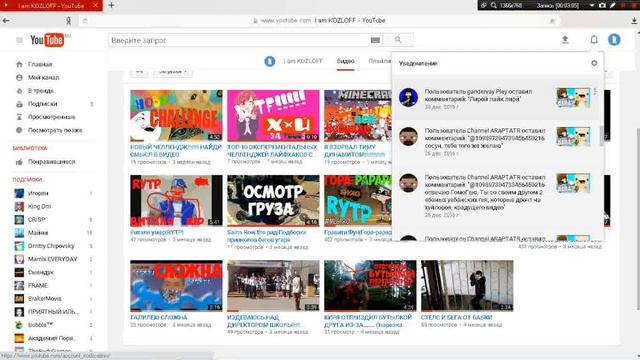Switch to the Плейлисты channel tab
The height and width of the screenshot is (360, 640).
(x=379, y=61)
